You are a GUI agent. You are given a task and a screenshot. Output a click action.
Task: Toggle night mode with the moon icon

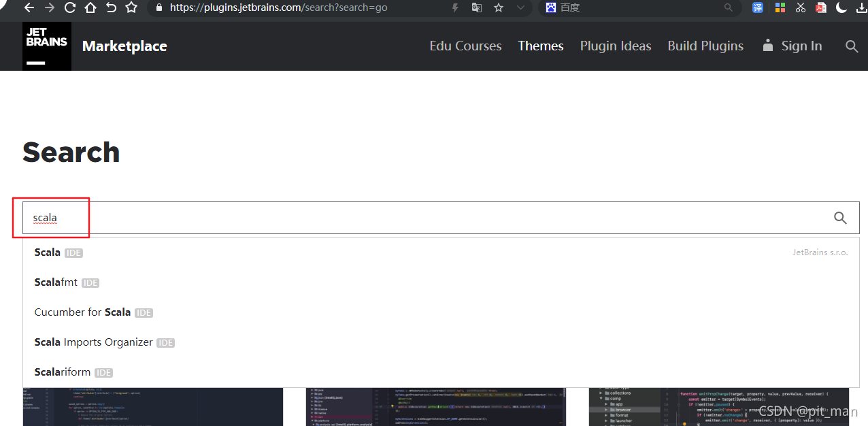coord(841,8)
